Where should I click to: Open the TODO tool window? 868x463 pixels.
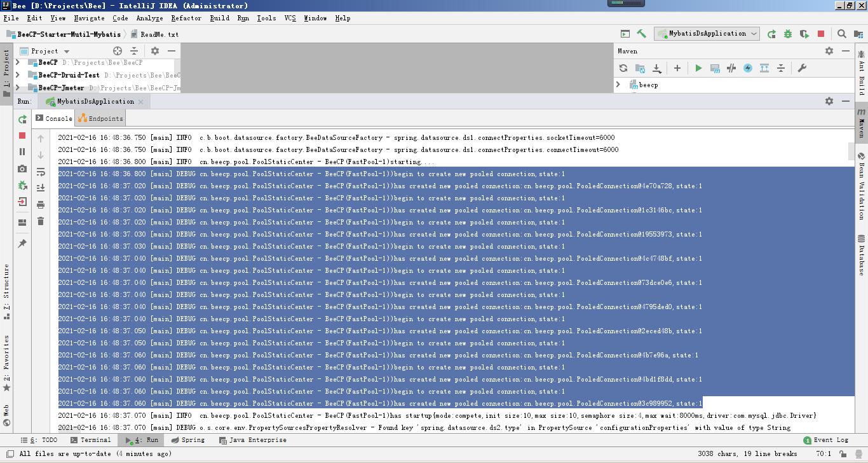point(39,440)
